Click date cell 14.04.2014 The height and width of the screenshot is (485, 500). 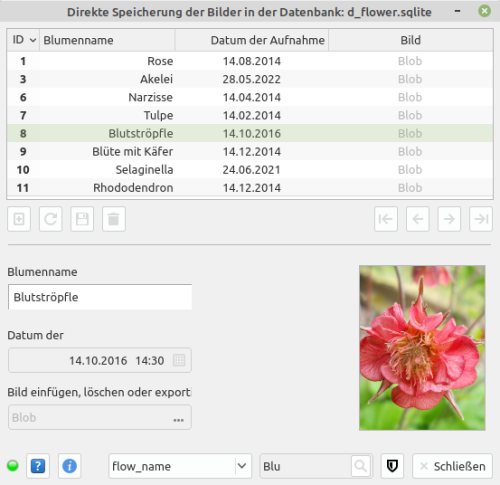click(252, 97)
